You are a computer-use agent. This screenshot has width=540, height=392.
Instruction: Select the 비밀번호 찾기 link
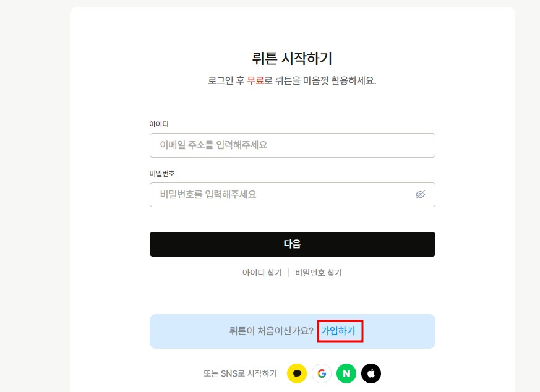coord(317,272)
